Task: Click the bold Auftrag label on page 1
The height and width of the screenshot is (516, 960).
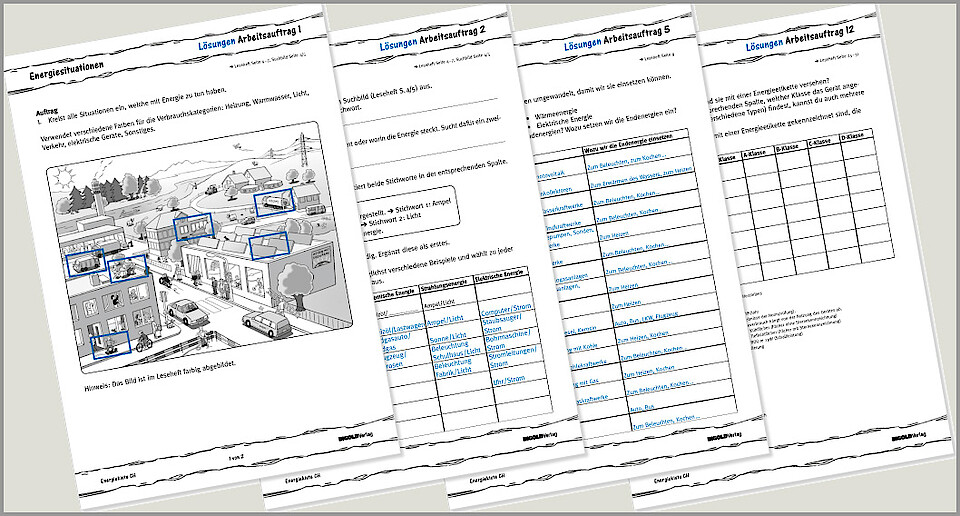Action: tap(47, 112)
